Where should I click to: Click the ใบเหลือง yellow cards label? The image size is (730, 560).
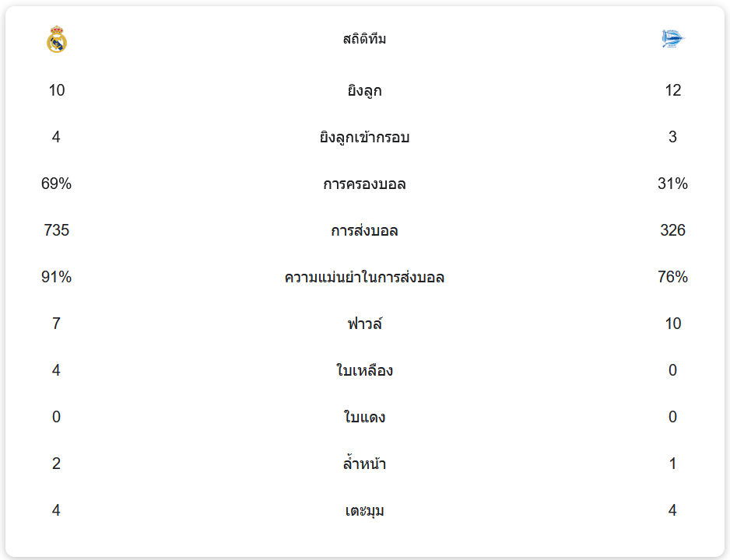[x=364, y=370]
